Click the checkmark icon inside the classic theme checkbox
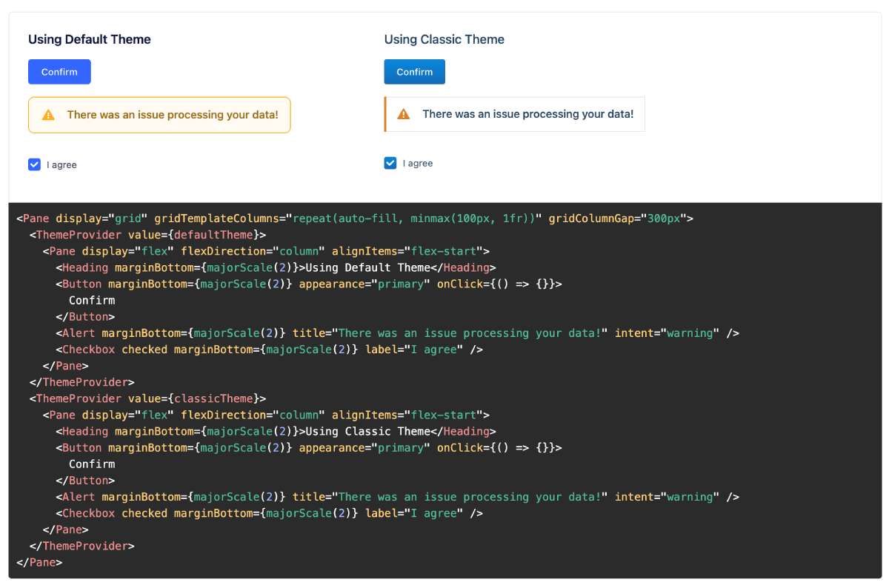 point(390,162)
